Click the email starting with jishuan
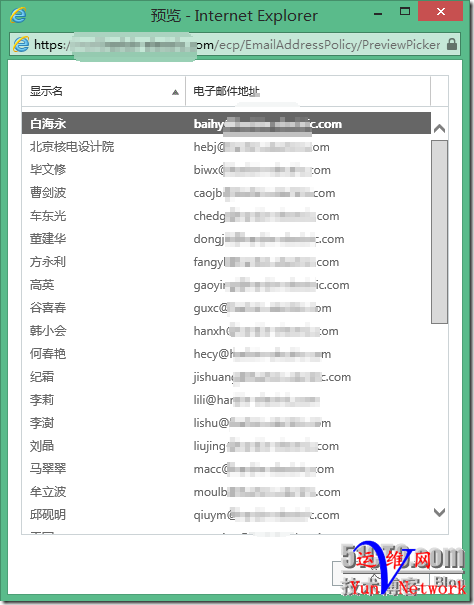Screen dimensions: 474x605 point(272,377)
